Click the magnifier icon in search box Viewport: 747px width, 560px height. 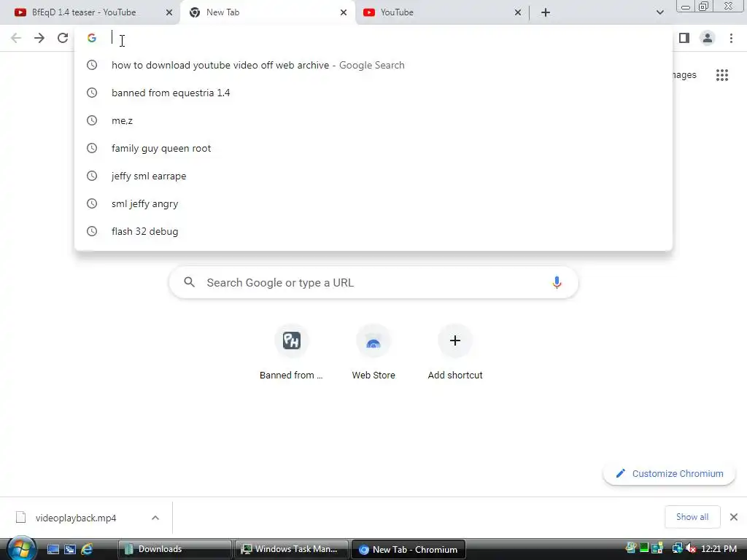click(189, 282)
